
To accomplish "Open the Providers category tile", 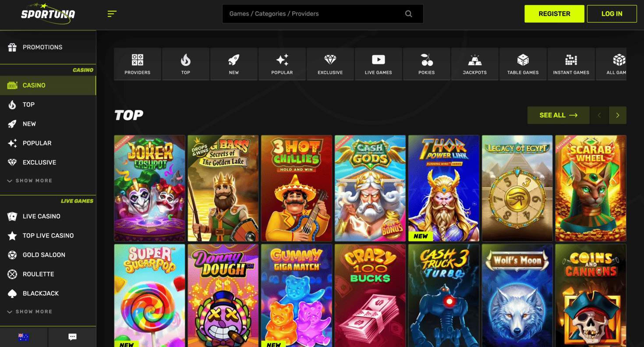I will pos(138,64).
